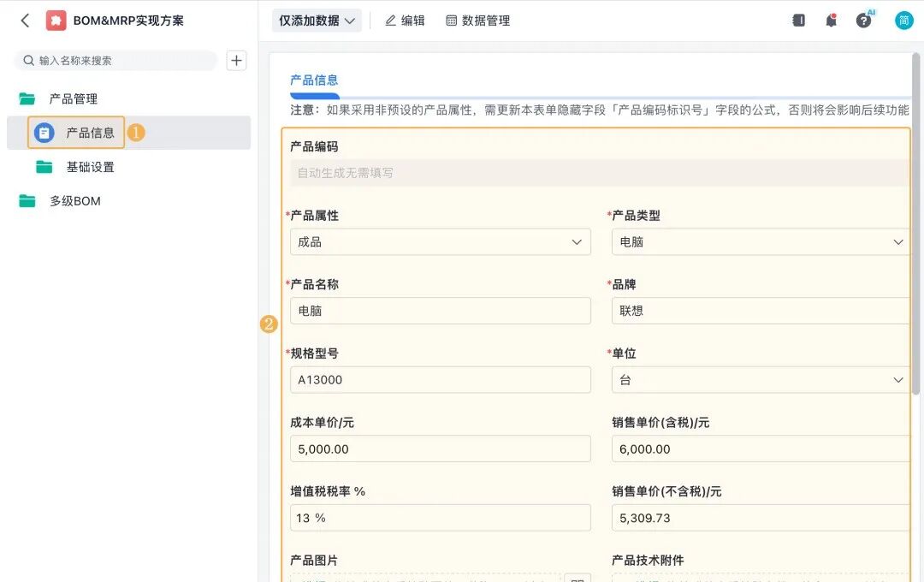Click the vertical scrollbar on the form
Screen dimensions: 924x582
[x=915, y=224]
